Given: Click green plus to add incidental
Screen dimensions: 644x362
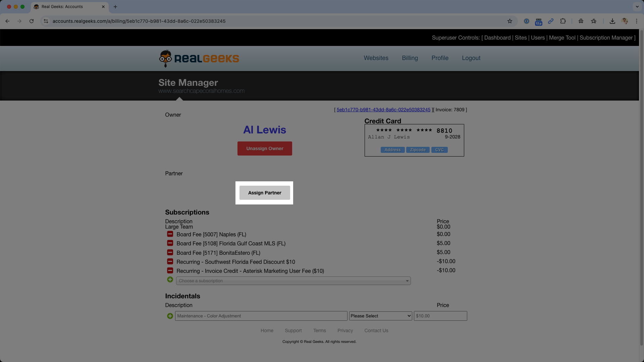Looking at the screenshot, I should 170,316.
